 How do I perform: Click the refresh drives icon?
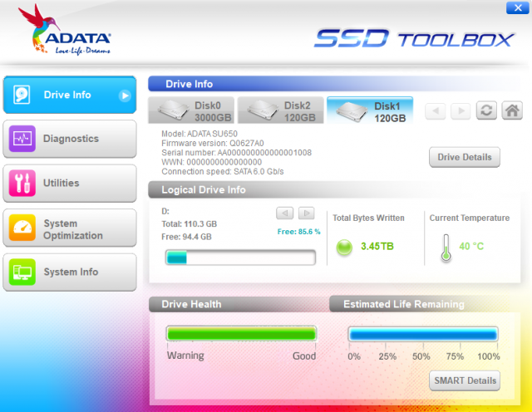click(x=487, y=111)
